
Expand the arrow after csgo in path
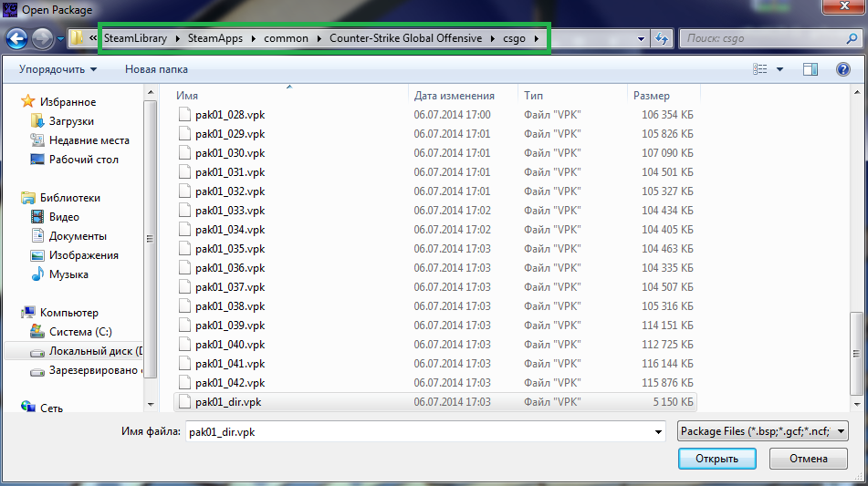tap(536, 38)
